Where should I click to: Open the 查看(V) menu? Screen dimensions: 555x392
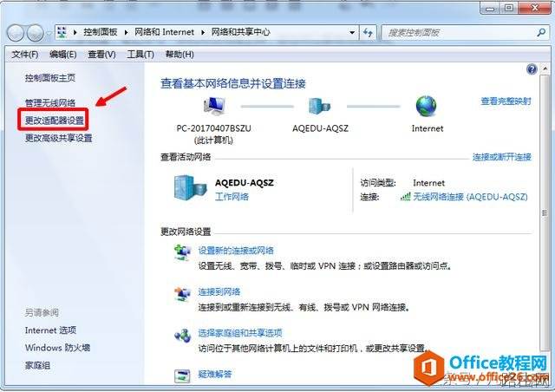pyautogui.click(x=102, y=54)
